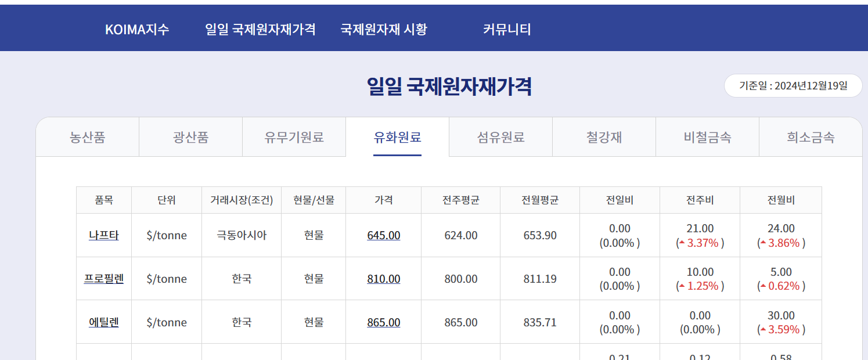This screenshot has height=360, width=868.
Task: Open the 에틸렌 item link
Action: tap(104, 322)
